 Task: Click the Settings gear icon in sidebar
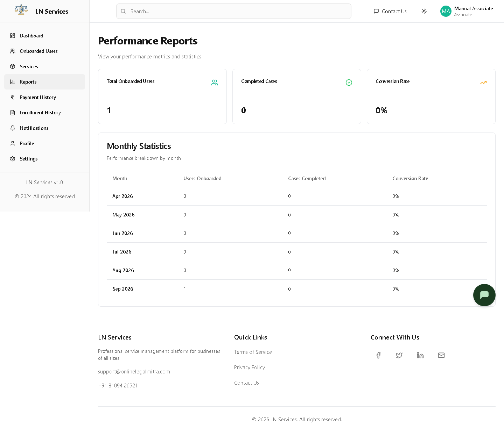coord(13,159)
